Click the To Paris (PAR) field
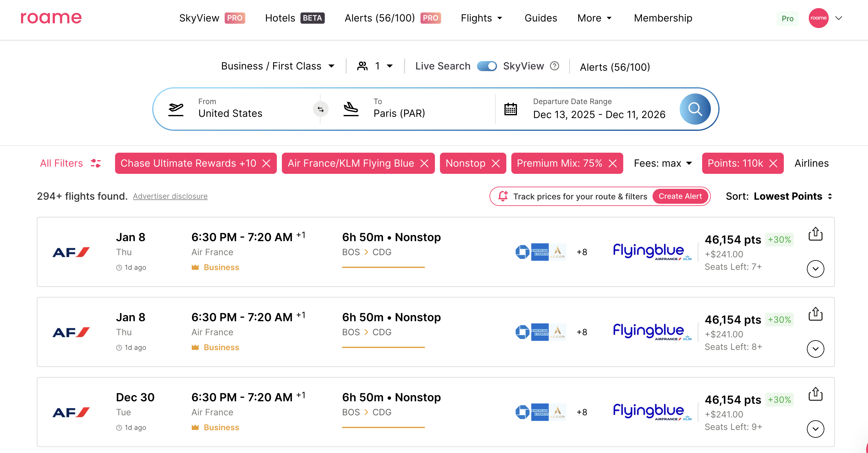The width and height of the screenshot is (868, 453). coord(399,109)
